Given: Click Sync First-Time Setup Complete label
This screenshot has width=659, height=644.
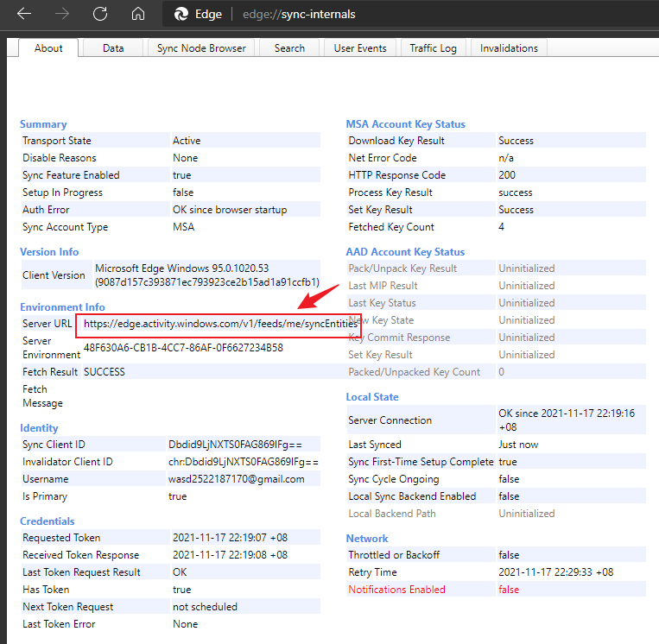Looking at the screenshot, I should pos(421,462).
